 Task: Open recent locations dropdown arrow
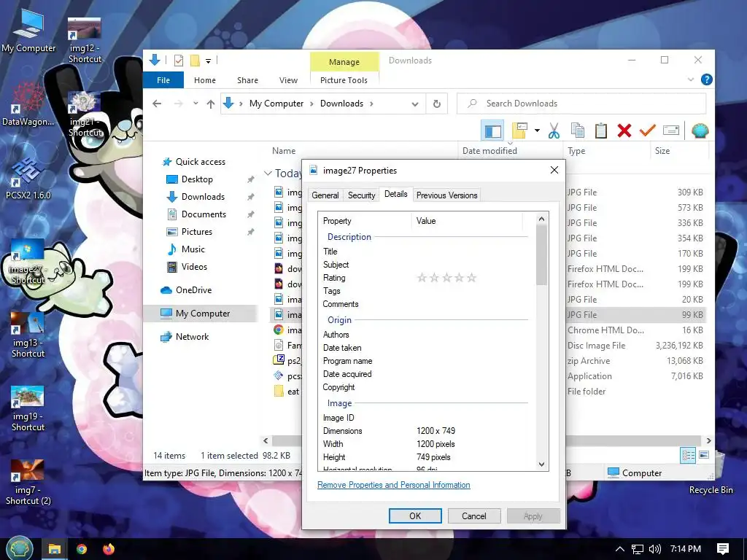click(x=196, y=104)
